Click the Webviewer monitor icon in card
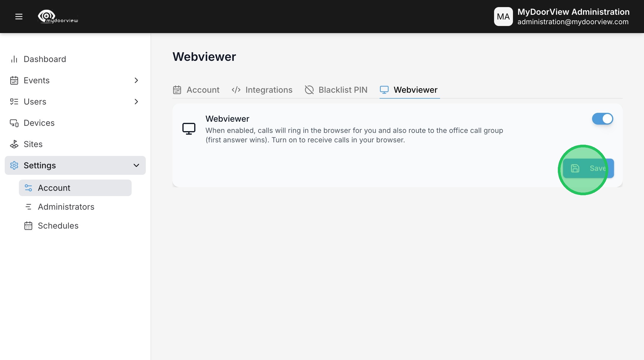644x360 pixels. 189,129
